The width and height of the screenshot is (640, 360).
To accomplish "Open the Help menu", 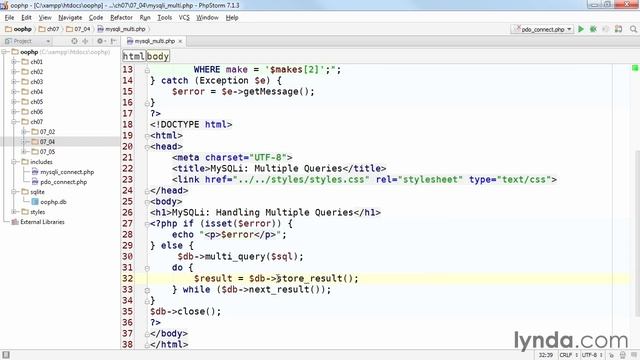I will coord(232,18).
